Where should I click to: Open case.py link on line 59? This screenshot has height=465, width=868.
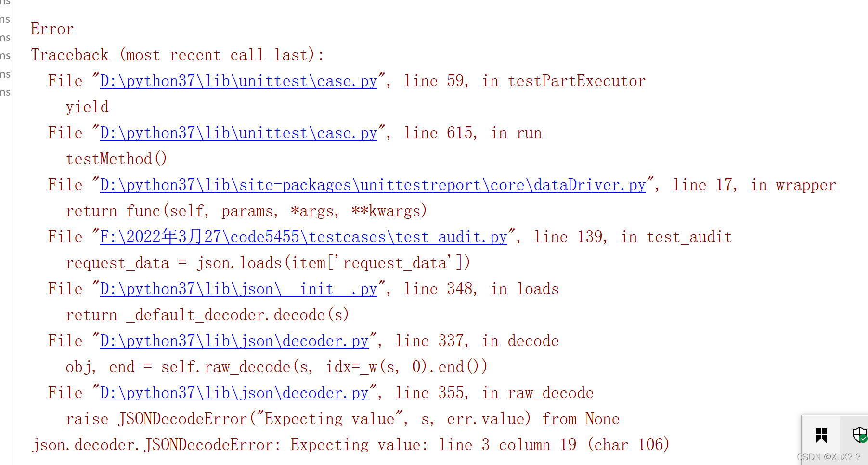pyautogui.click(x=238, y=81)
